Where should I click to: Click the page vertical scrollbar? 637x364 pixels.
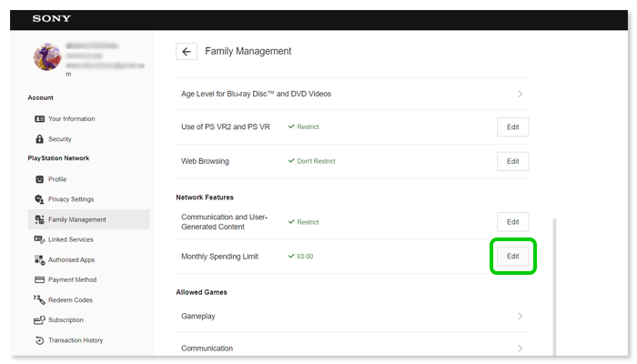(x=554, y=287)
